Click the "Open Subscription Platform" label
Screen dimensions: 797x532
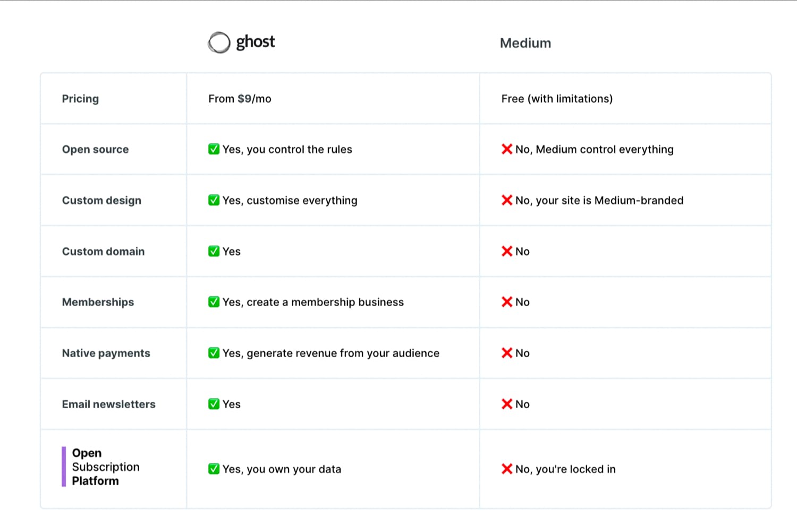106,467
